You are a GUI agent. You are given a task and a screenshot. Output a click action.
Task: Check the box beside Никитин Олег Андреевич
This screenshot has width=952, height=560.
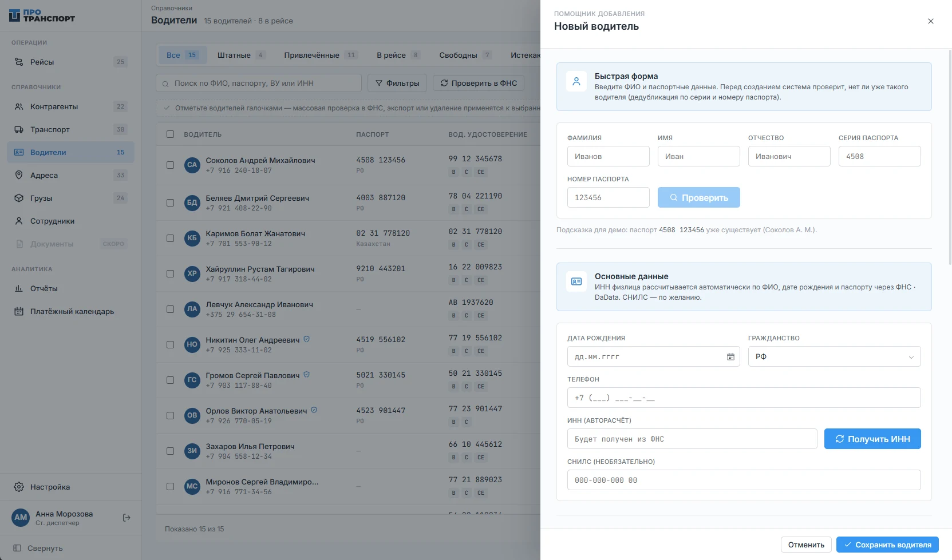pyautogui.click(x=170, y=344)
